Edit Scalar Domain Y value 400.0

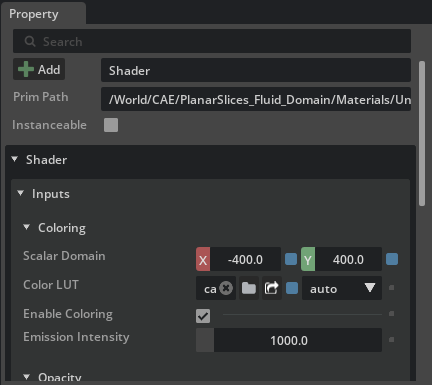click(348, 259)
